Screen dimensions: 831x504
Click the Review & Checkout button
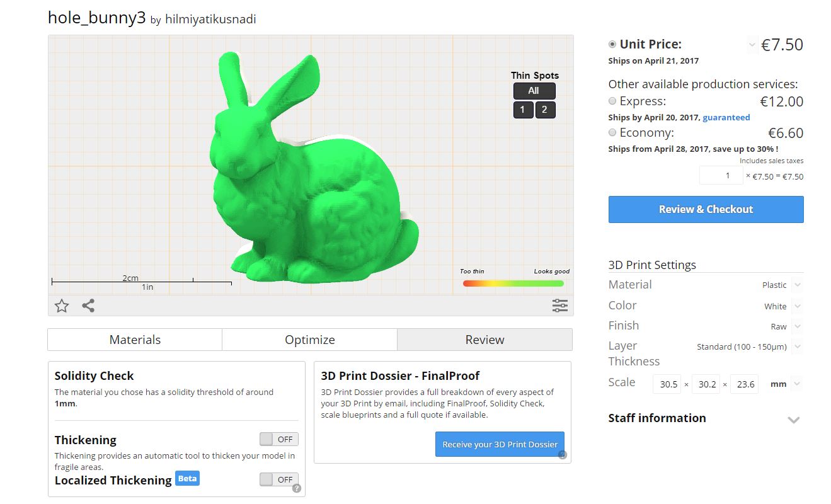click(706, 209)
